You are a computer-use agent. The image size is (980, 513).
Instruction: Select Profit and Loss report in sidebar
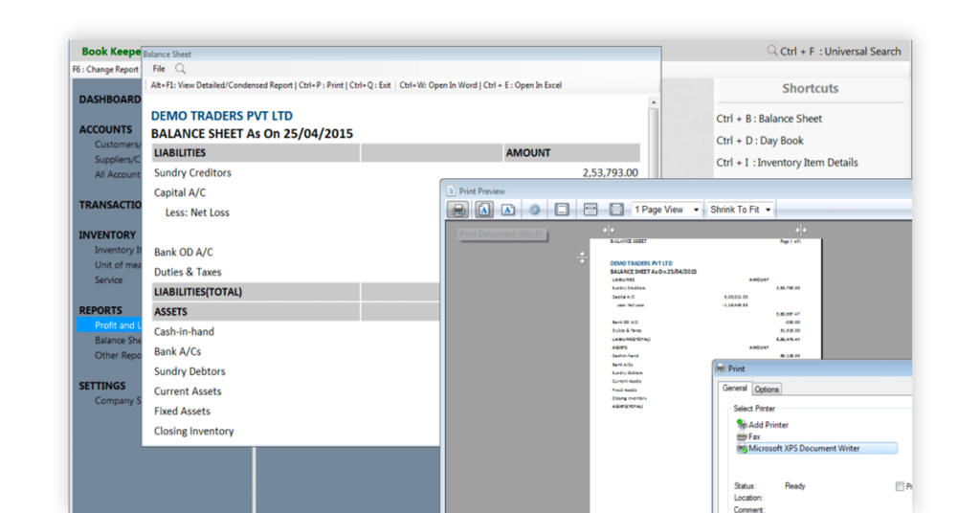(x=110, y=324)
